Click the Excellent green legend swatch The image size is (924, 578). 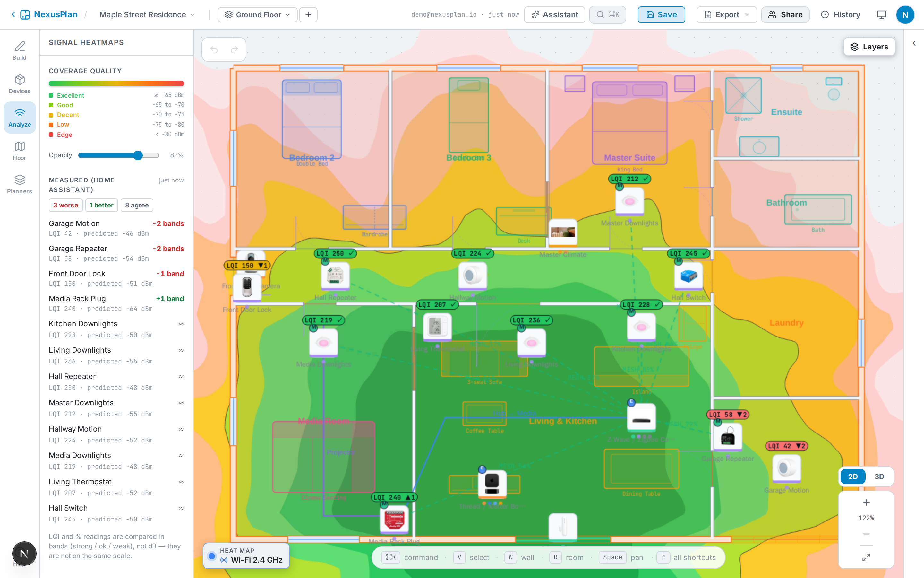point(51,95)
